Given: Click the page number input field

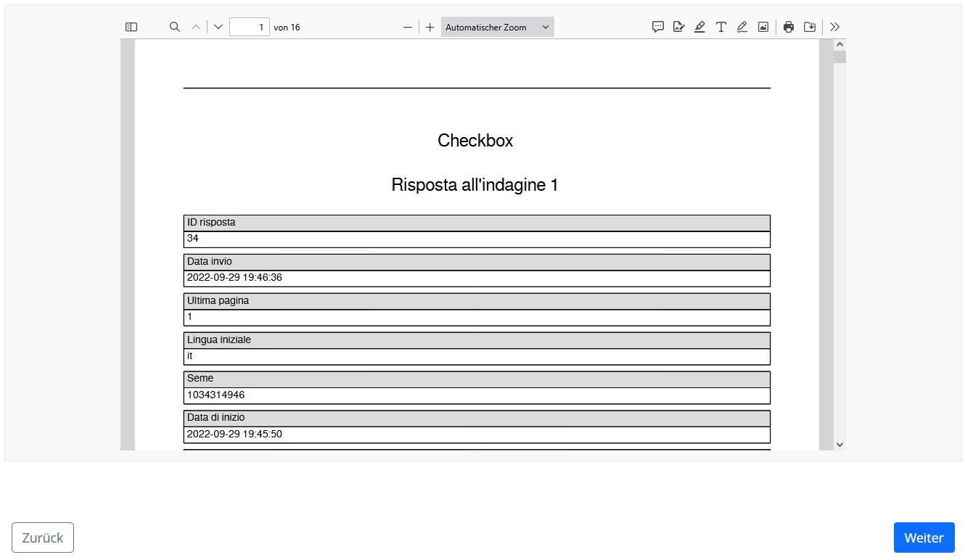Looking at the screenshot, I should [x=250, y=27].
